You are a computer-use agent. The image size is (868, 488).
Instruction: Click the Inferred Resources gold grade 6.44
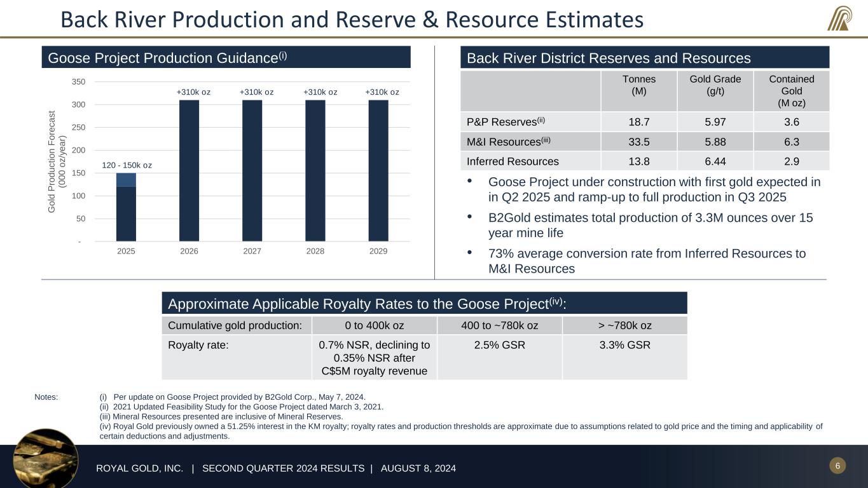tap(715, 161)
